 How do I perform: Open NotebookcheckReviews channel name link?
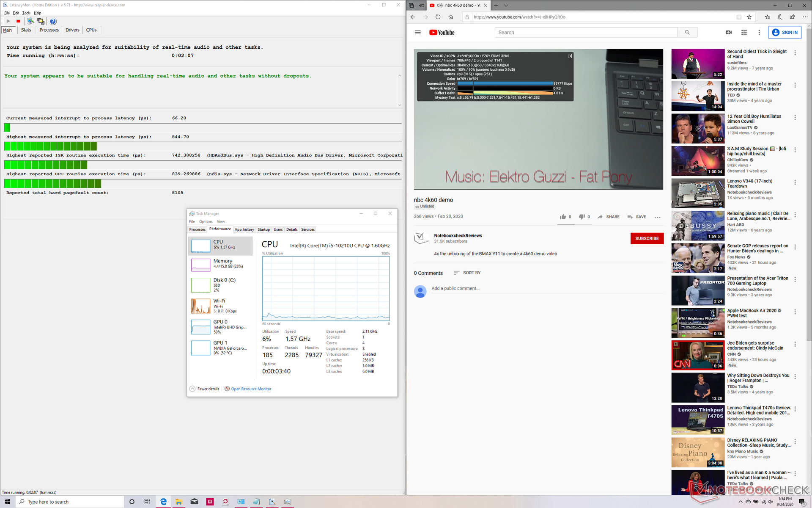(x=458, y=236)
